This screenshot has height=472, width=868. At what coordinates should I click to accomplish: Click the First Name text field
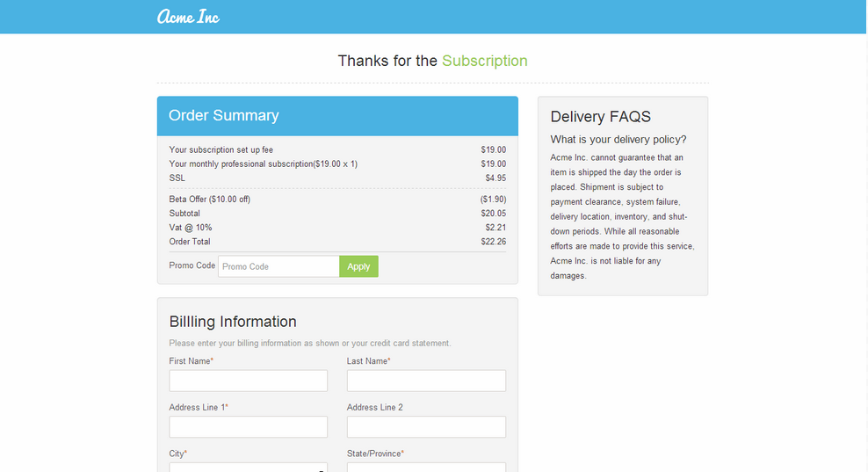(x=248, y=381)
